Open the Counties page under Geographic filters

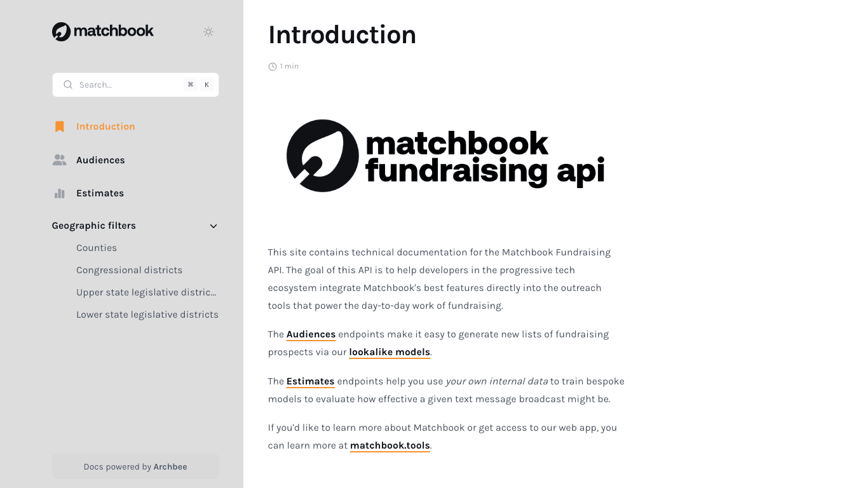[x=97, y=248]
